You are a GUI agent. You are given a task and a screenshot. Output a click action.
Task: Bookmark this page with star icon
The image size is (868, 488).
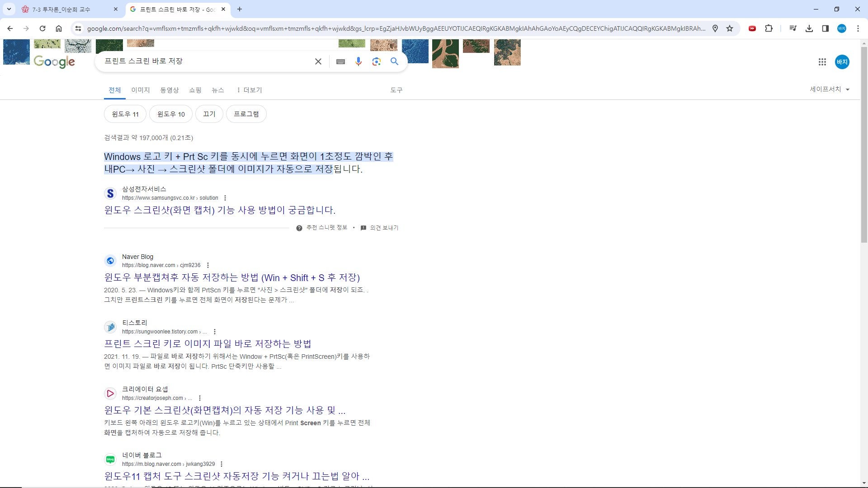pos(729,28)
